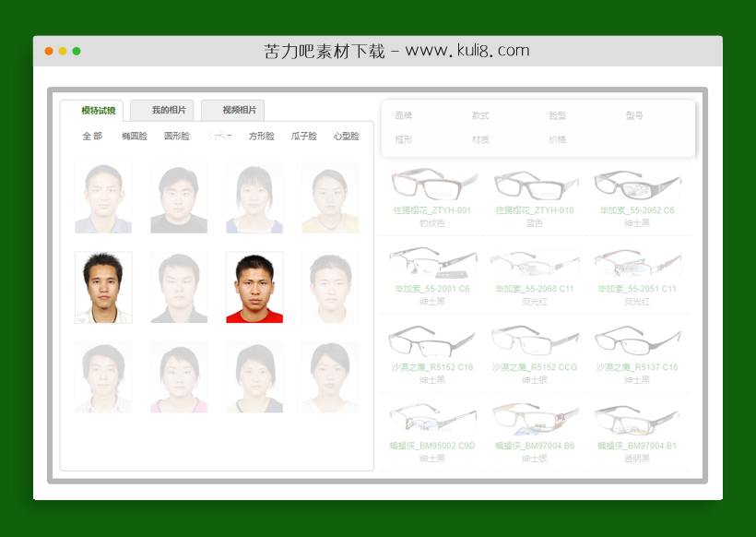Image resolution: width=756 pixels, height=537 pixels.
Task: Open the 型号 filter dropdown
Action: tap(632, 114)
